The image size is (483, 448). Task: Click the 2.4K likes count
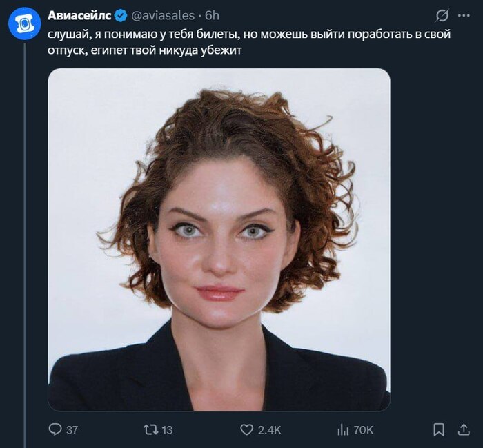(269, 430)
